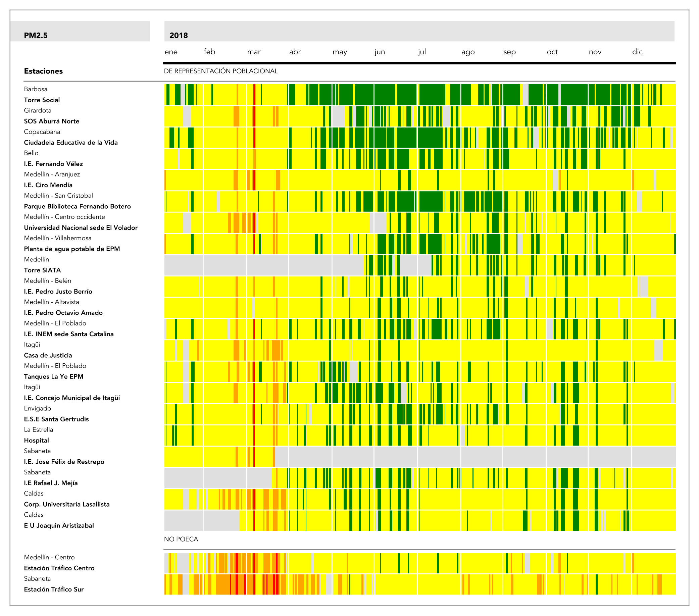Select the Estación Tráfico Centro label
This screenshot has width=699, height=616.
(59, 568)
